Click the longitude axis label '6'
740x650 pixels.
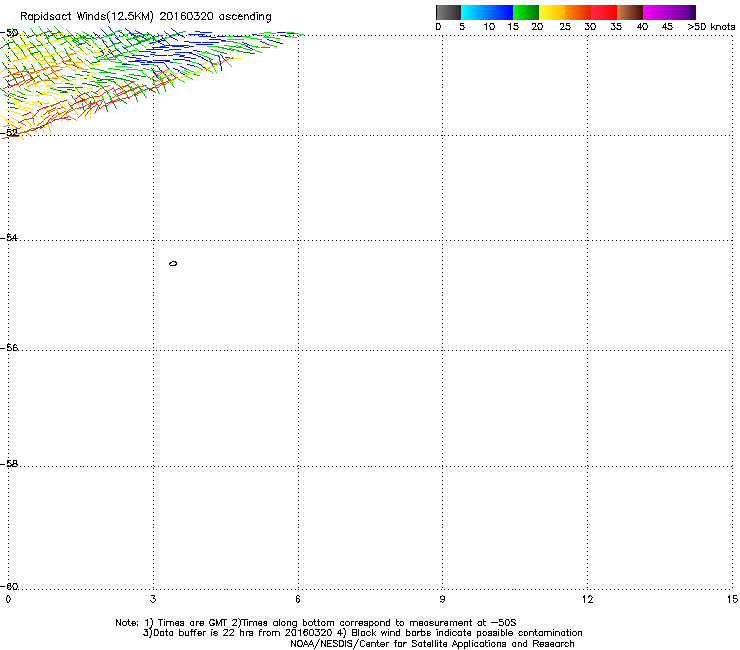click(298, 599)
